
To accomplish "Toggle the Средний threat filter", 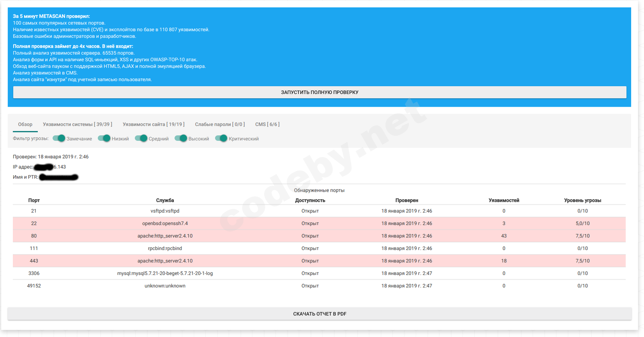I will [141, 139].
